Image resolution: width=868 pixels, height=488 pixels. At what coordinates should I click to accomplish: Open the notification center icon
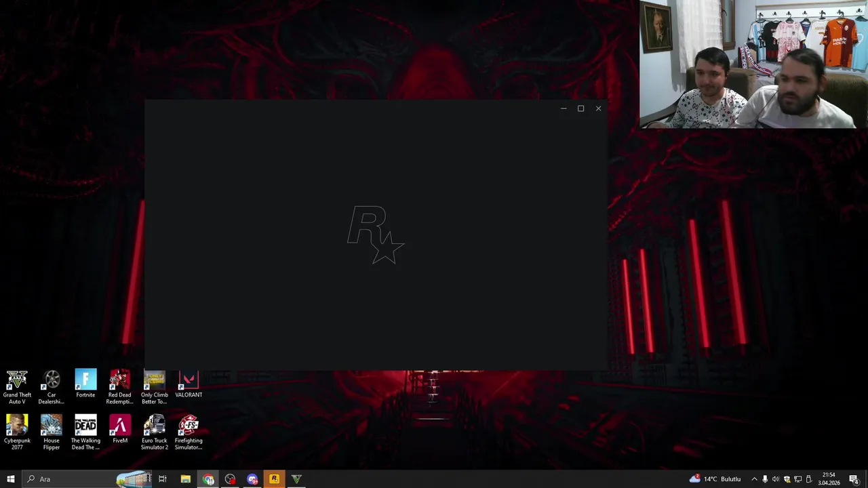(x=854, y=479)
